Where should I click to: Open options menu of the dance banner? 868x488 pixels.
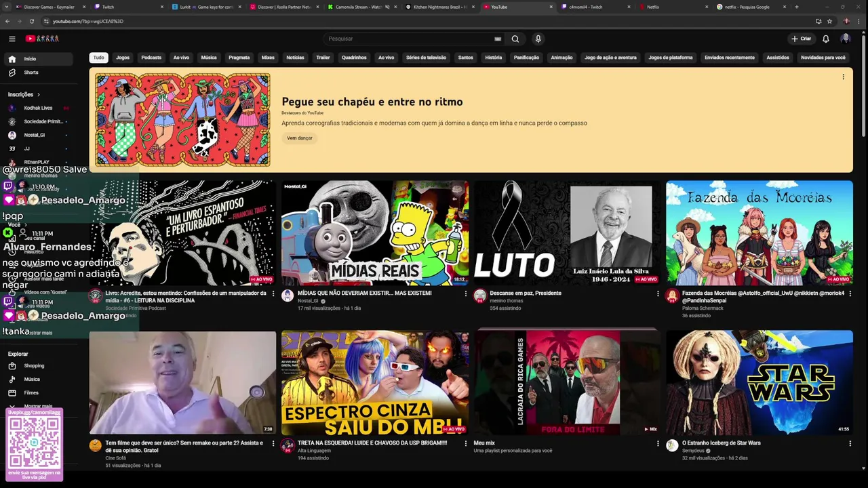tap(843, 77)
